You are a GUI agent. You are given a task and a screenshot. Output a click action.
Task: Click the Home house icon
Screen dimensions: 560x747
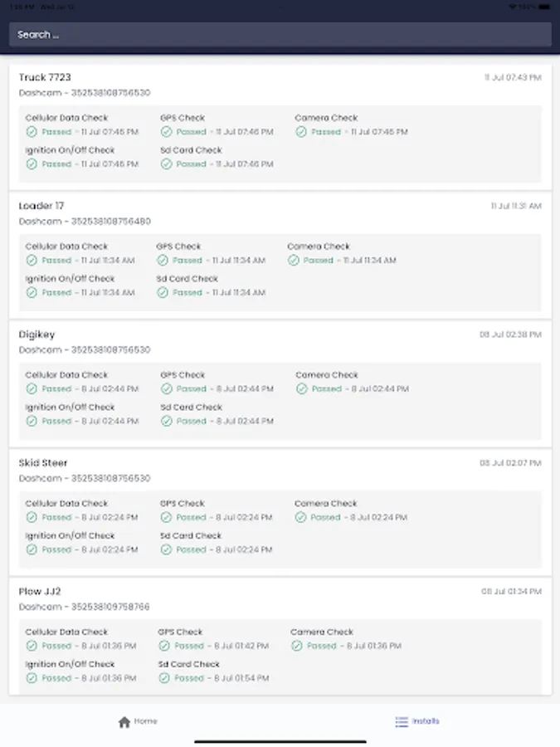click(x=124, y=722)
